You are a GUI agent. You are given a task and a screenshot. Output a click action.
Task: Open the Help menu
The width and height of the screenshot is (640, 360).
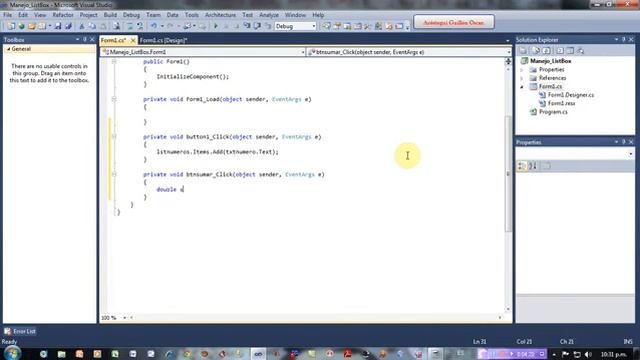[x=318, y=15]
